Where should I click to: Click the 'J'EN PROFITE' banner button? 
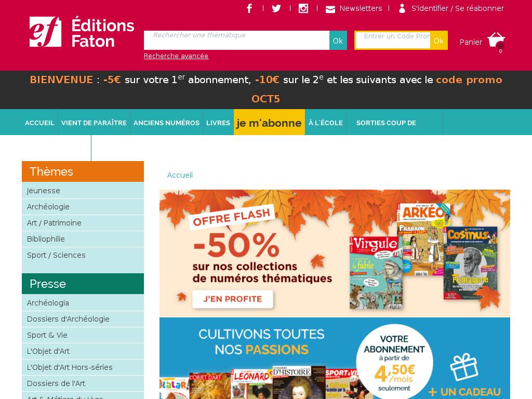click(232, 299)
